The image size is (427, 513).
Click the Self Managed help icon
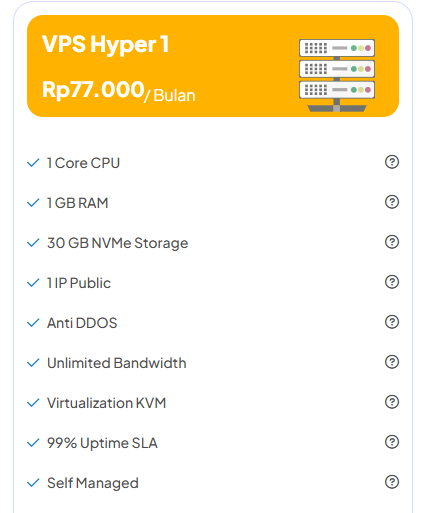(392, 482)
